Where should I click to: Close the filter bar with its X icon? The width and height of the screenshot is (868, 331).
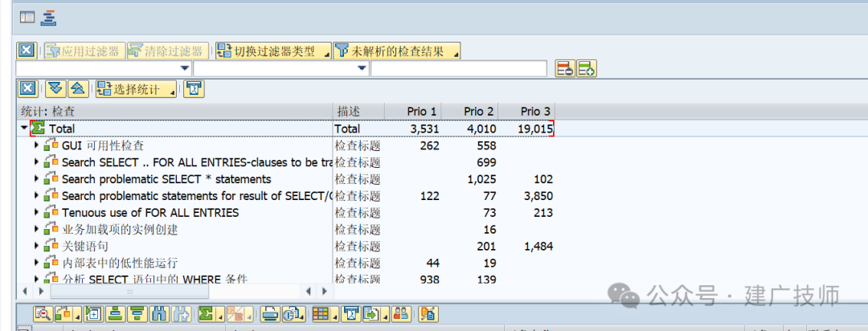26,51
